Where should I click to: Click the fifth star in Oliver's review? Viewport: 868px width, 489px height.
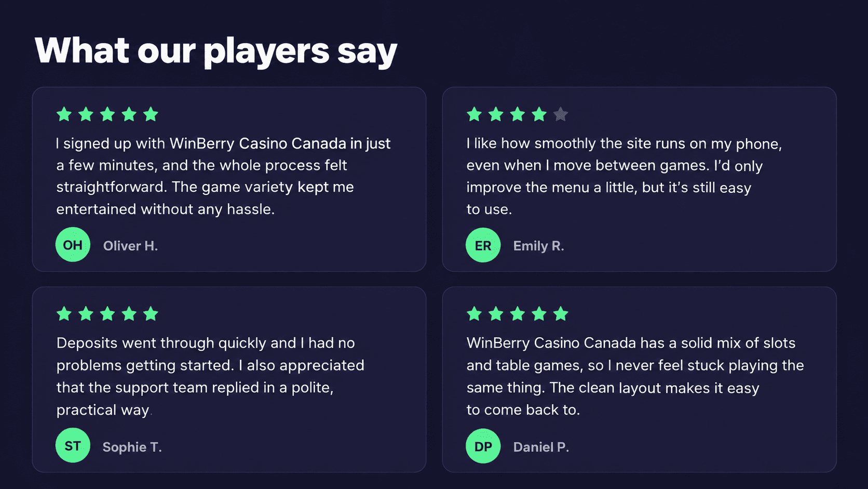point(151,114)
